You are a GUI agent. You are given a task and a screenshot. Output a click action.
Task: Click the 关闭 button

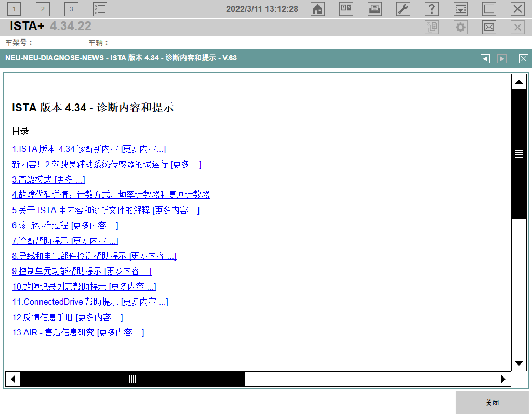[492, 402]
